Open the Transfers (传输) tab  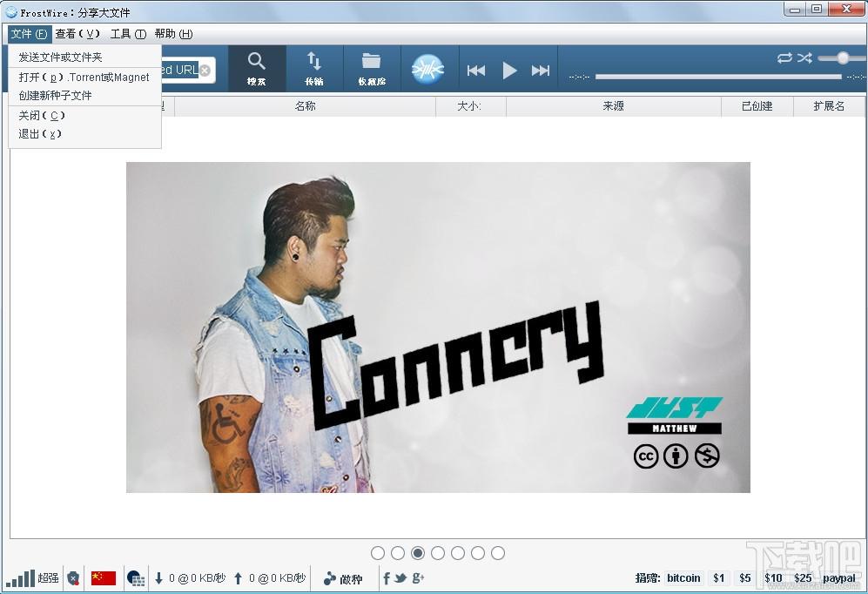pyautogui.click(x=314, y=69)
